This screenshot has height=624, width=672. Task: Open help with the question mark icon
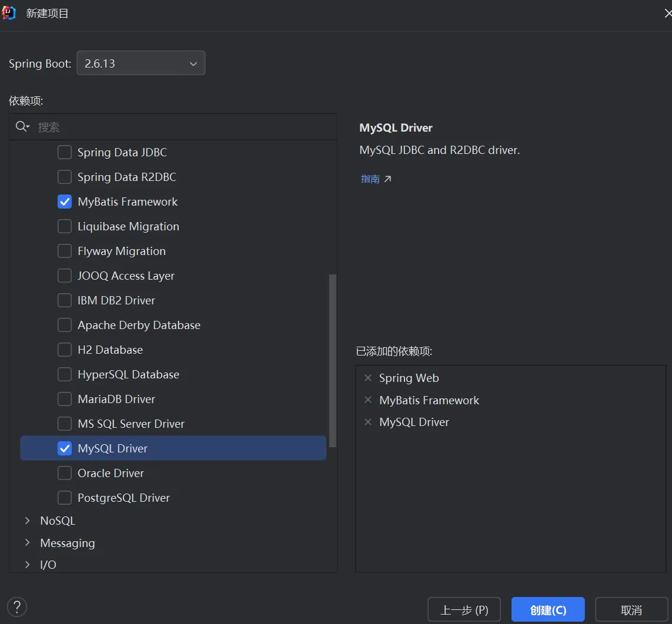[x=17, y=607]
